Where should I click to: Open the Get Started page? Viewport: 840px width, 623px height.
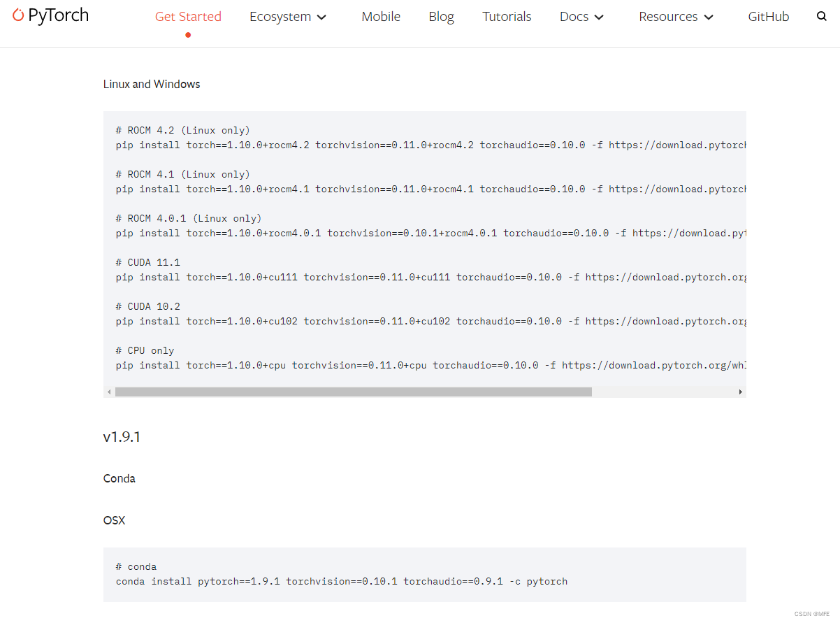click(188, 17)
